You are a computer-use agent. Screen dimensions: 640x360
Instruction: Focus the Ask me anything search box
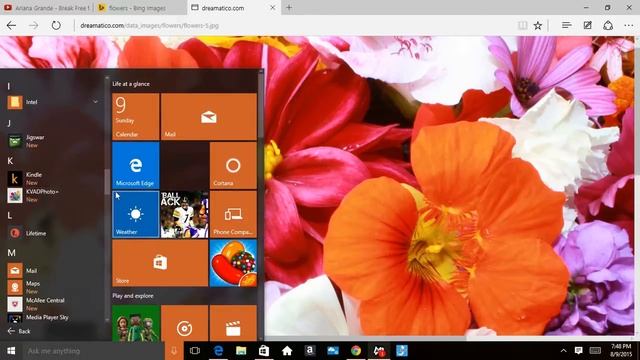click(x=94, y=351)
